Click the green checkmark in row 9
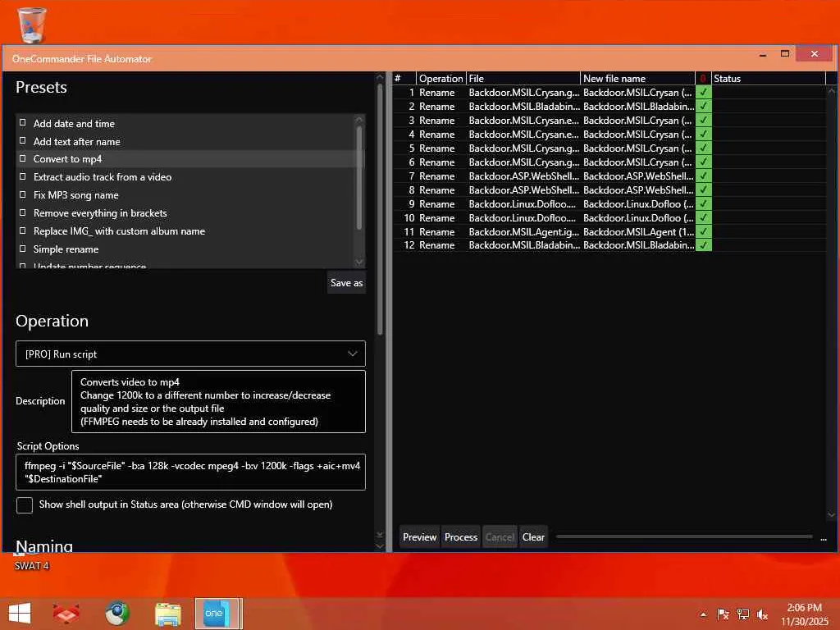The image size is (840, 630). coord(703,203)
